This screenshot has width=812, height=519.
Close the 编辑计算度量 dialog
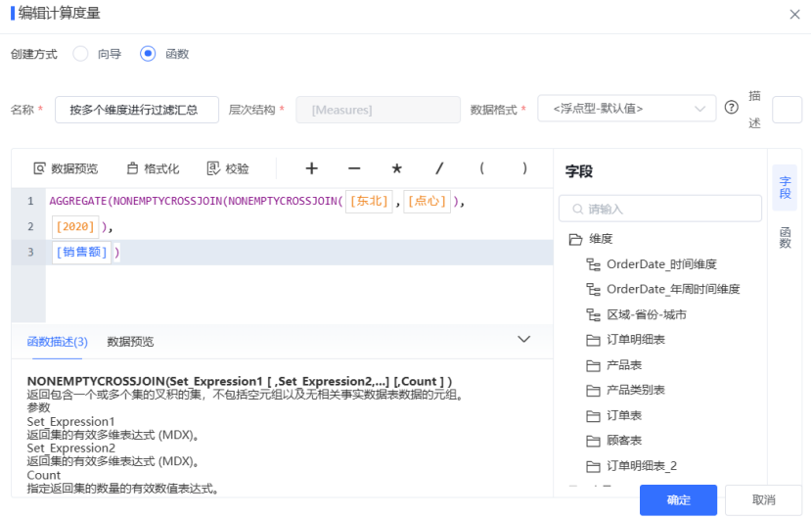point(795,15)
